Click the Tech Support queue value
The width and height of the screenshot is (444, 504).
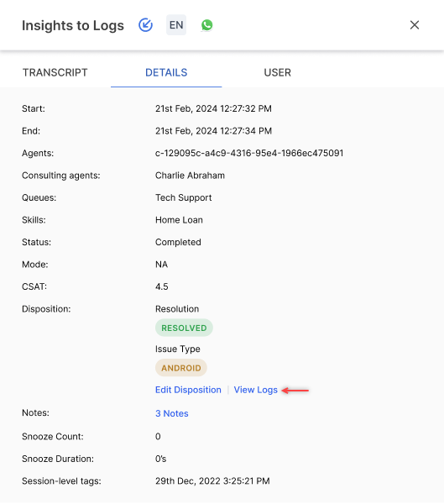(x=184, y=197)
